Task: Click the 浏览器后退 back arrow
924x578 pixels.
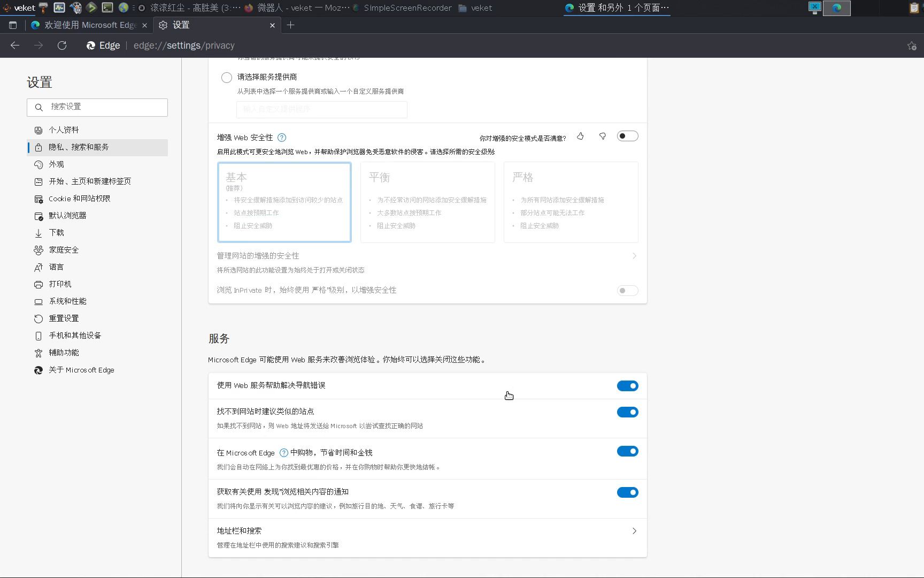Action: [14, 45]
